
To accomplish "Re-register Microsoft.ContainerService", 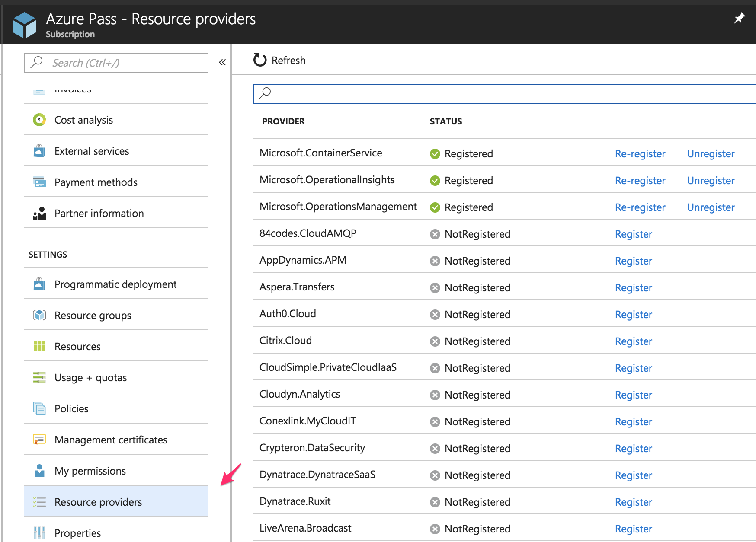I will 640,154.
